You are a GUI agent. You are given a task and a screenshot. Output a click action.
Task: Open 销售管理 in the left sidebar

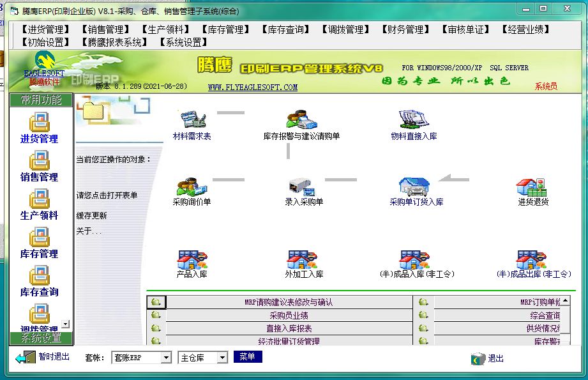click(40, 166)
